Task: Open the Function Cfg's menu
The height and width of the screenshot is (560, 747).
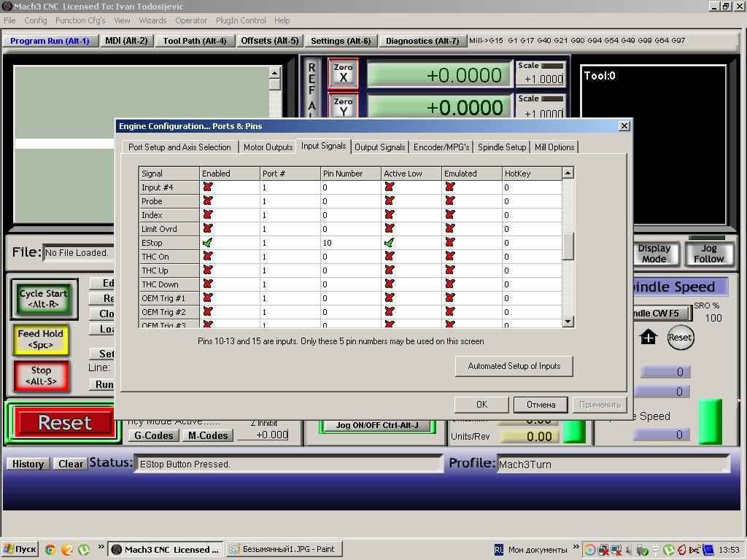Action: tap(80, 20)
